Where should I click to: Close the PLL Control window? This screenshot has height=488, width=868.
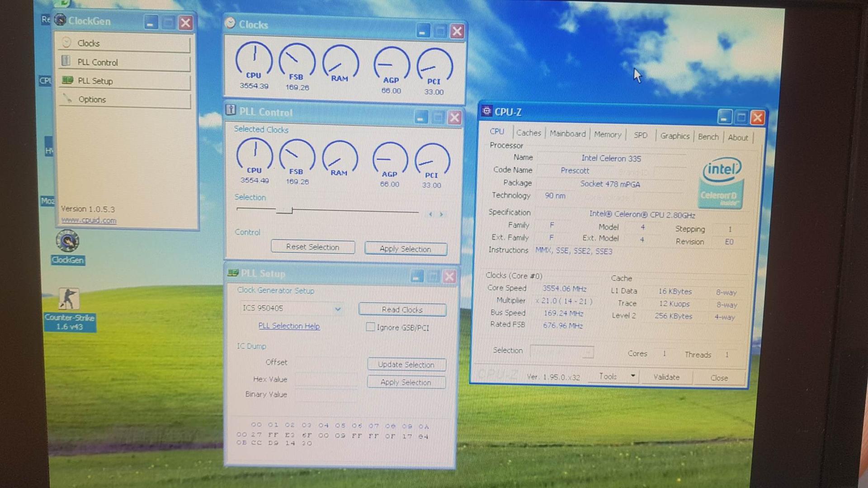tap(454, 117)
